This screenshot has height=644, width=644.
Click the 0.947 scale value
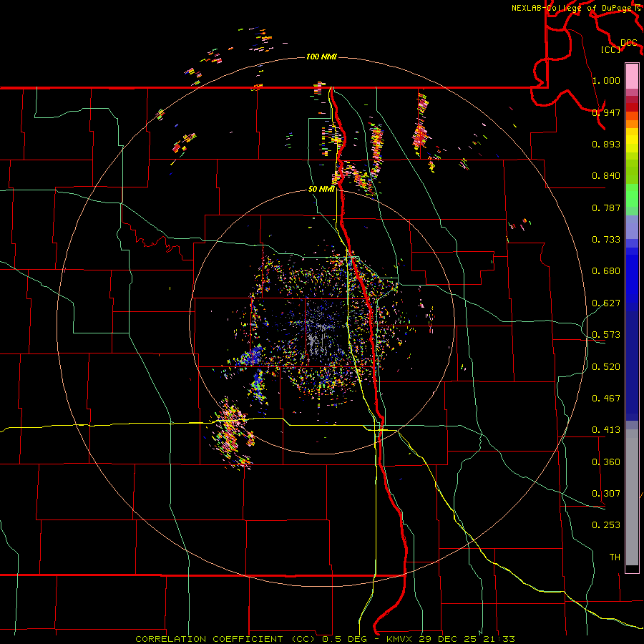(x=606, y=112)
